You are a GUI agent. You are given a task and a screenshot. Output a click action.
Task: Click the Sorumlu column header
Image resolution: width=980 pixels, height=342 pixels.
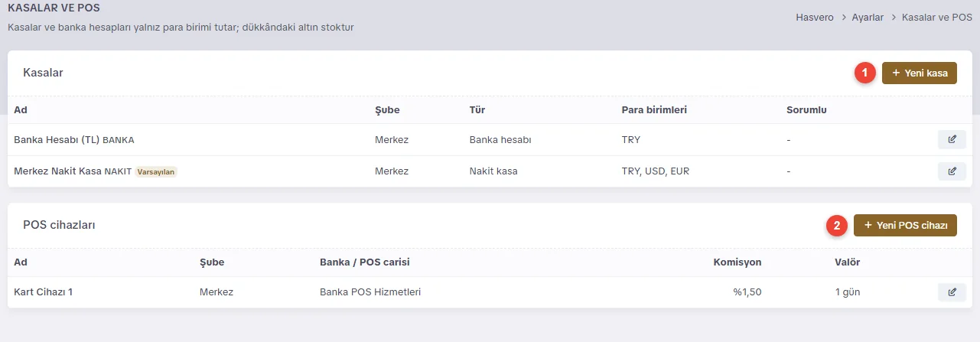(x=806, y=110)
